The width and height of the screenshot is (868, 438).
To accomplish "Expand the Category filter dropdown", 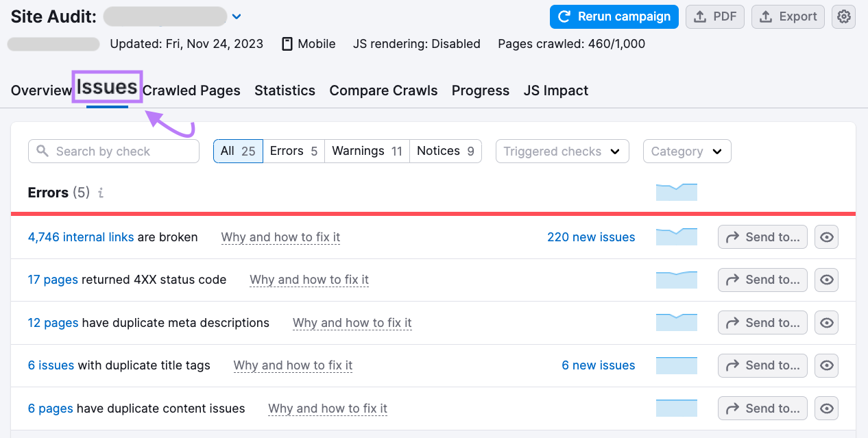I will tap(686, 151).
